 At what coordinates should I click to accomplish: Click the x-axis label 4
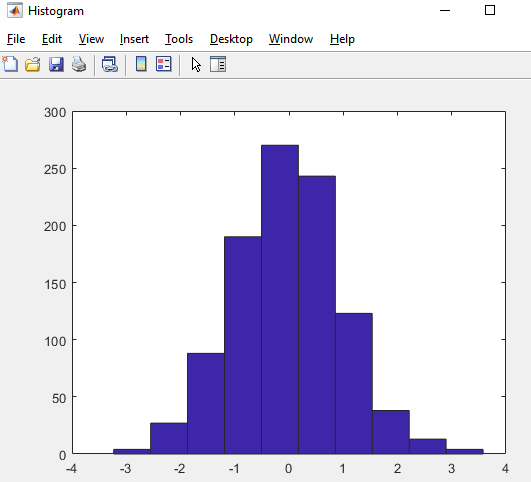[505, 469]
